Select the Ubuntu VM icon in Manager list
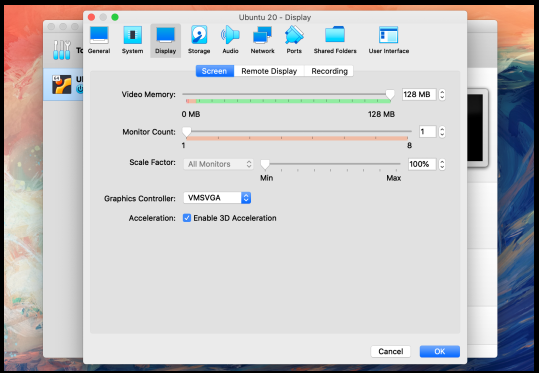This screenshot has width=539, height=373. (x=62, y=85)
